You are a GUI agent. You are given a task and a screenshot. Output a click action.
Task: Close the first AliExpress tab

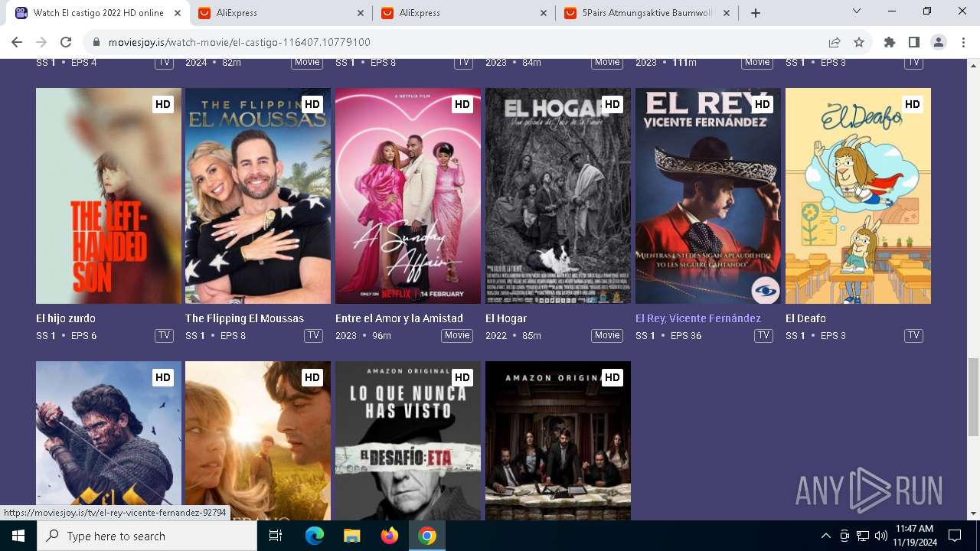361,13
